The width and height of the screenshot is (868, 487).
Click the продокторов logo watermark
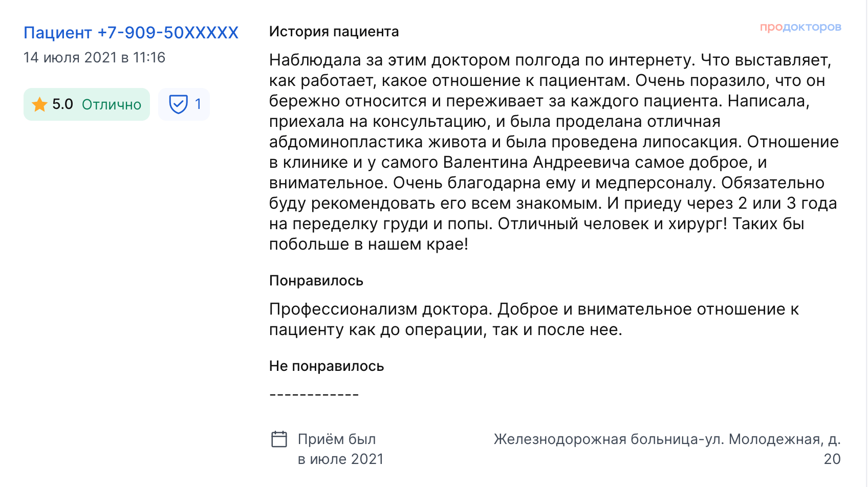click(x=800, y=27)
